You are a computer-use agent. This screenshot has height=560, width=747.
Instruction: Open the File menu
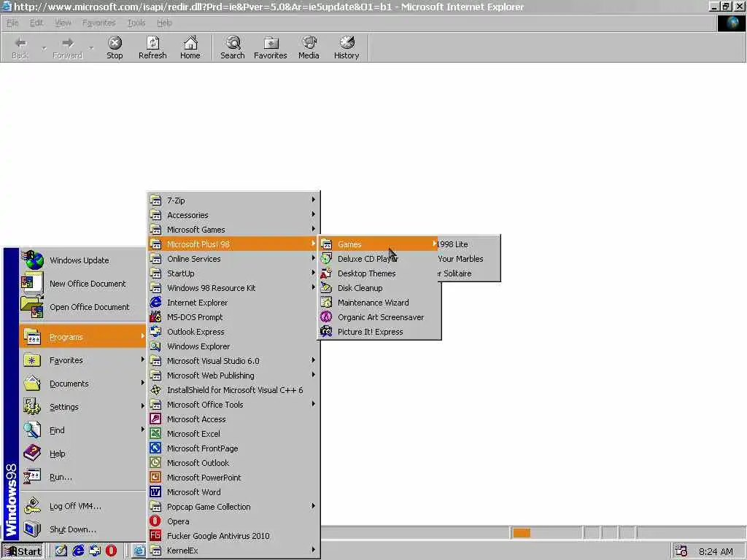tap(12, 23)
